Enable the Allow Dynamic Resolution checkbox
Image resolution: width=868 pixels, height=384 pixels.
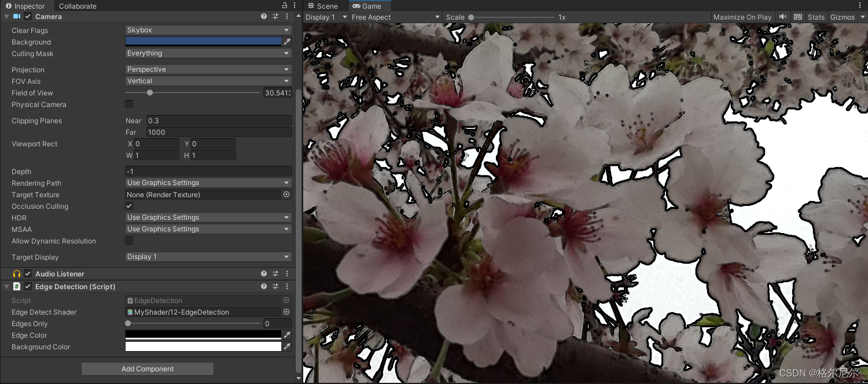point(128,241)
